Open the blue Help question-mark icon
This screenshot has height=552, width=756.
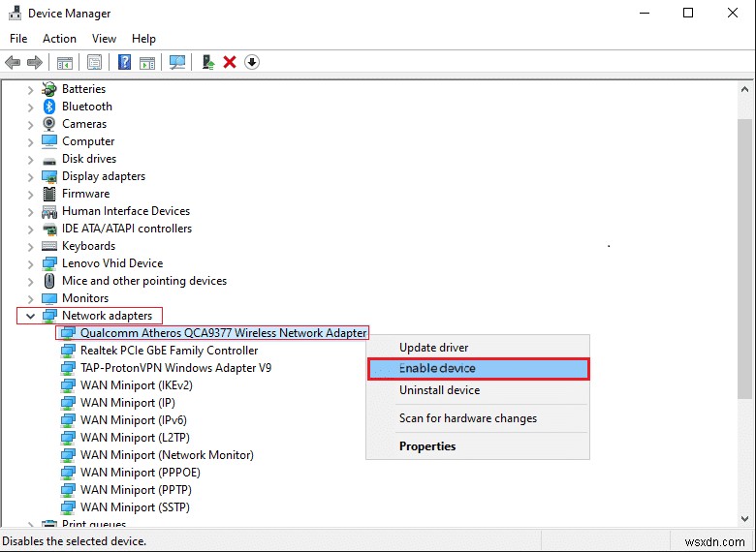coord(124,62)
